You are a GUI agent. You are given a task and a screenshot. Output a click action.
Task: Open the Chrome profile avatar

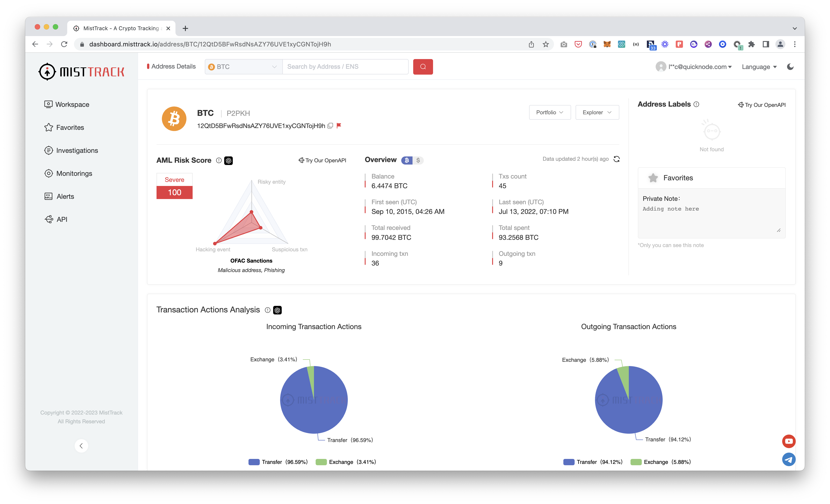(780, 44)
